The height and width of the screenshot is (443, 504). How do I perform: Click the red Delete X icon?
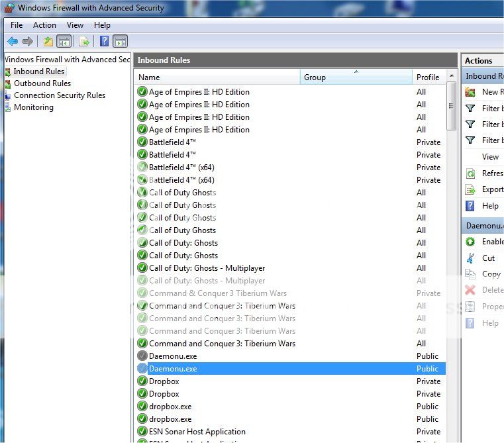(x=470, y=290)
